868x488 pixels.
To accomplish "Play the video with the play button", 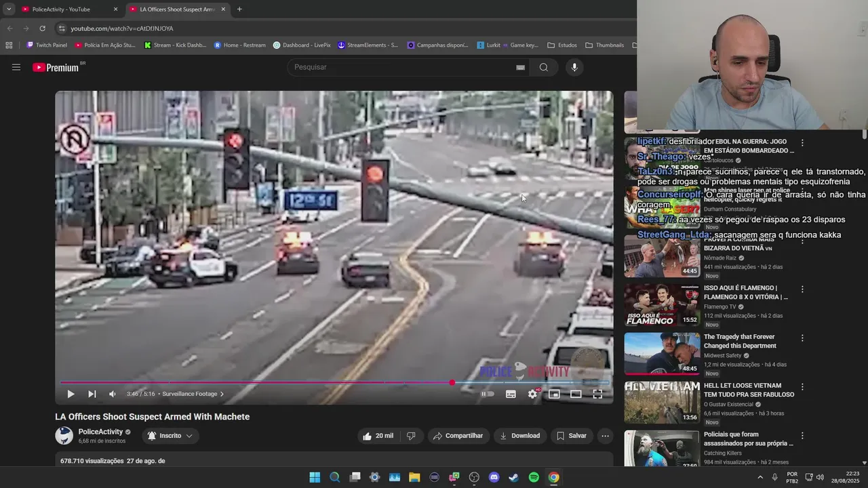I will coord(71,394).
